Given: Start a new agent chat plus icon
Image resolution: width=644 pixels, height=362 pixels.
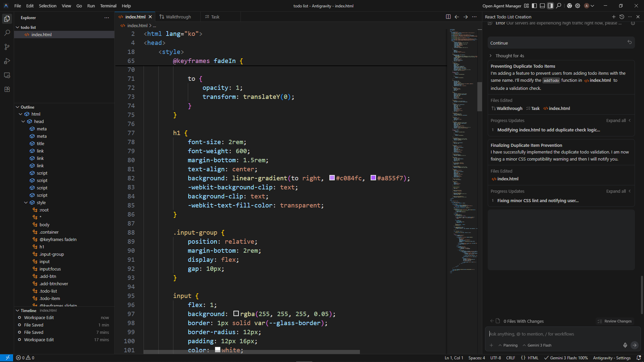Looking at the screenshot, I should point(613,17).
